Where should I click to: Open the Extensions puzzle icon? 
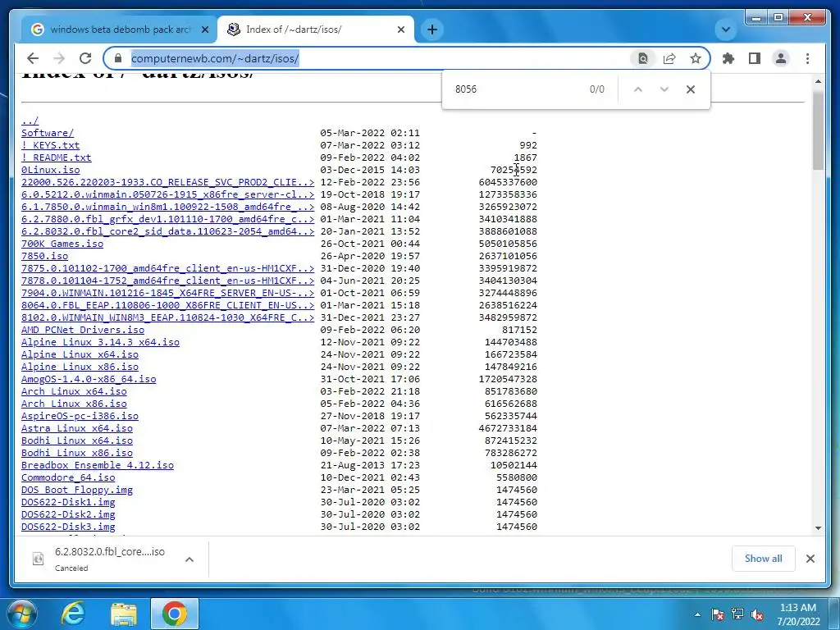[x=728, y=58]
